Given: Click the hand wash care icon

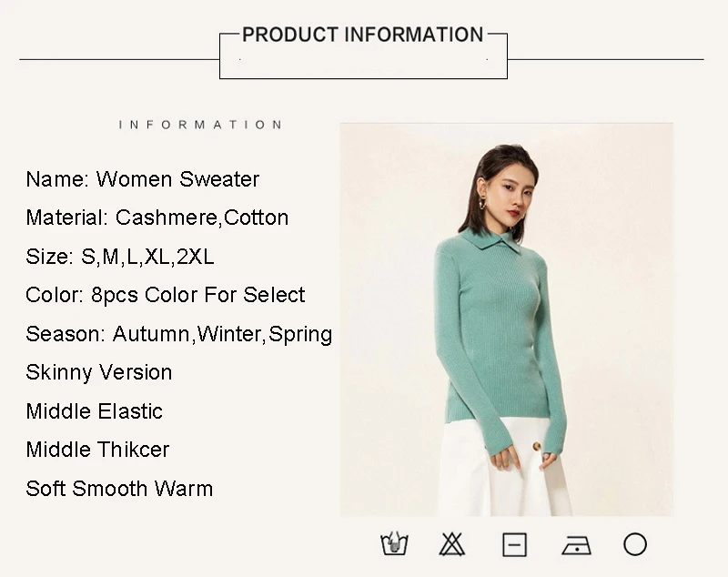Looking at the screenshot, I should click(x=394, y=543).
